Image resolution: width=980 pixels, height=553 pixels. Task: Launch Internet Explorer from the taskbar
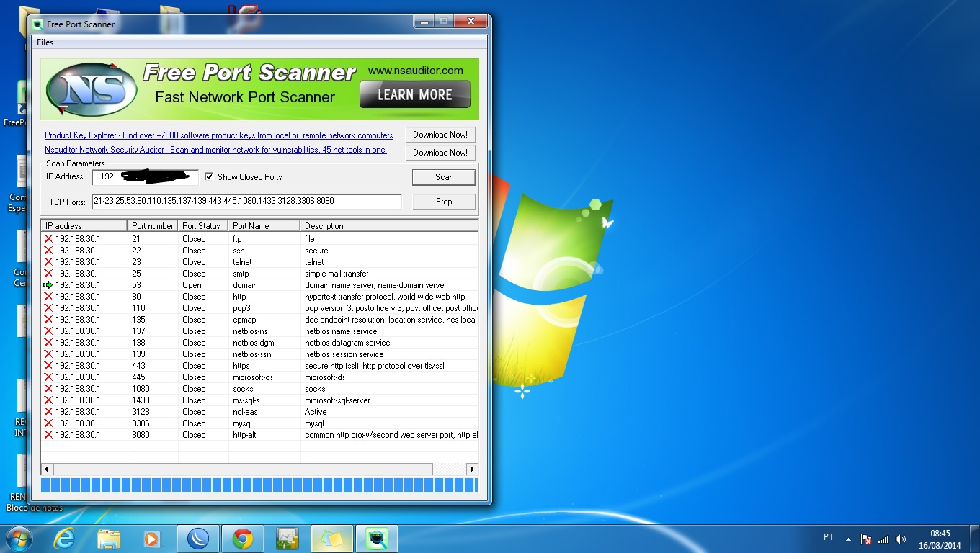point(64,539)
